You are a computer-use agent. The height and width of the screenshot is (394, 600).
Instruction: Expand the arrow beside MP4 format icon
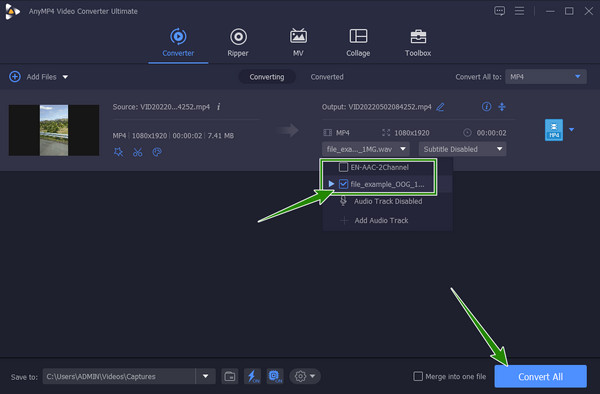coord(571,130)
